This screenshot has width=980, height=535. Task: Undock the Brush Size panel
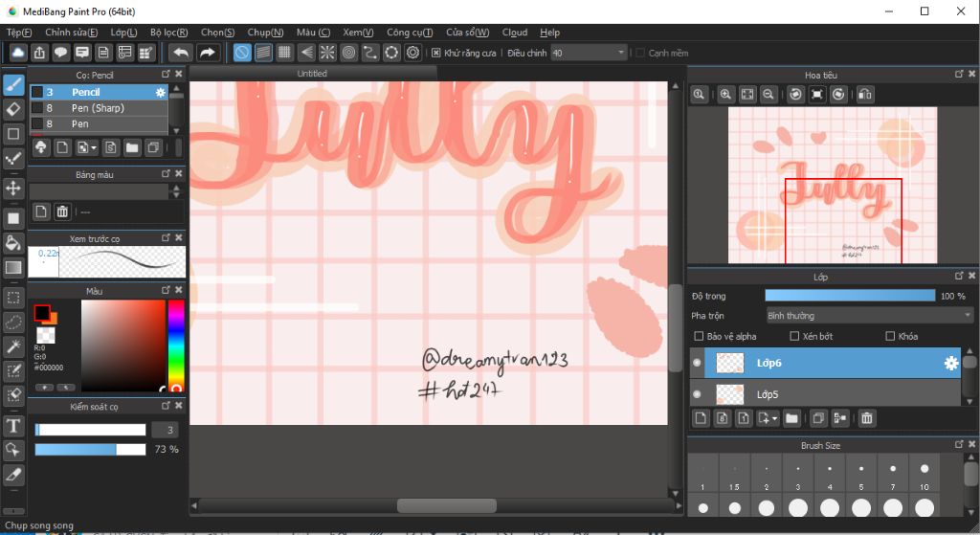tap(959, 444)
